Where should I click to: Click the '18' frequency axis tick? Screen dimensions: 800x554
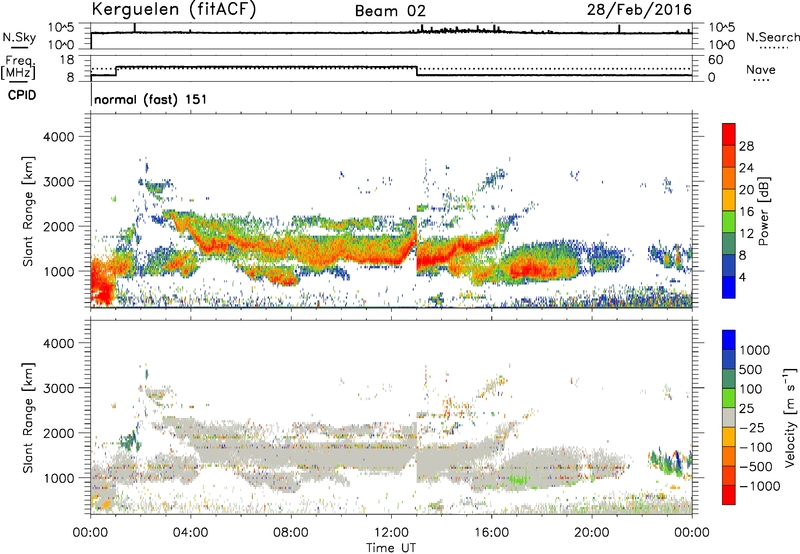(67, 60)
